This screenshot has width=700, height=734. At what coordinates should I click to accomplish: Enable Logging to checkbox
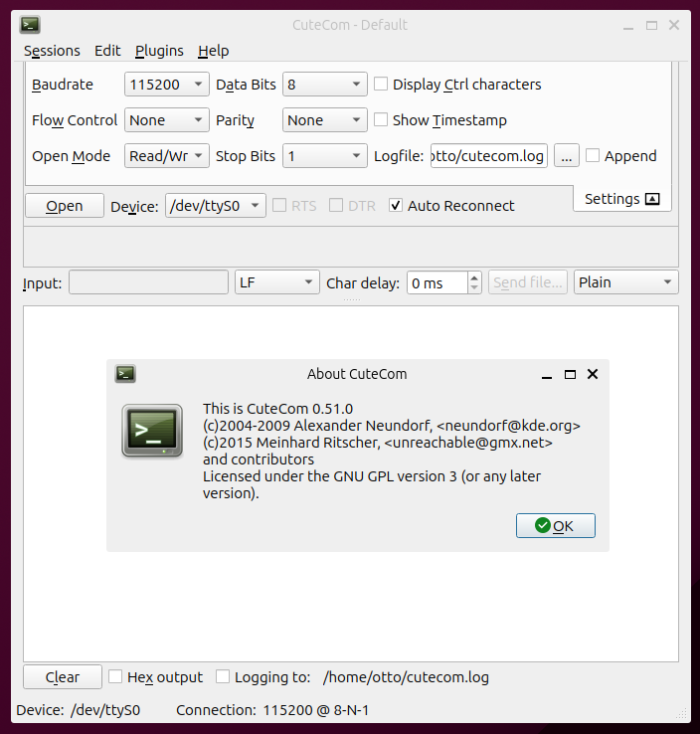pyautogui.click(x=223, y=676)
